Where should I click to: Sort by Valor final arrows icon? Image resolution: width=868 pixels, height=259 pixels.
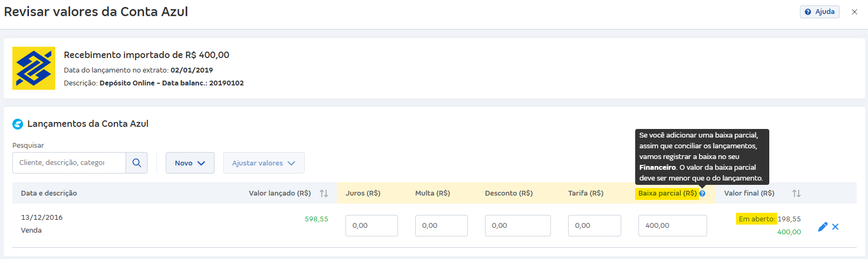(x=796, y=193)
